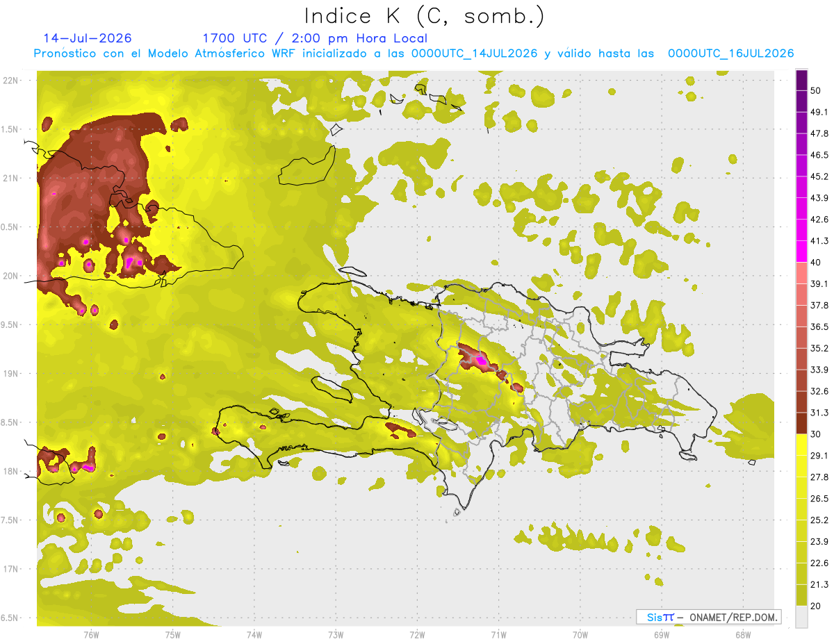Click the 19N latitude label
834x644 pixels.
[11, 374]
